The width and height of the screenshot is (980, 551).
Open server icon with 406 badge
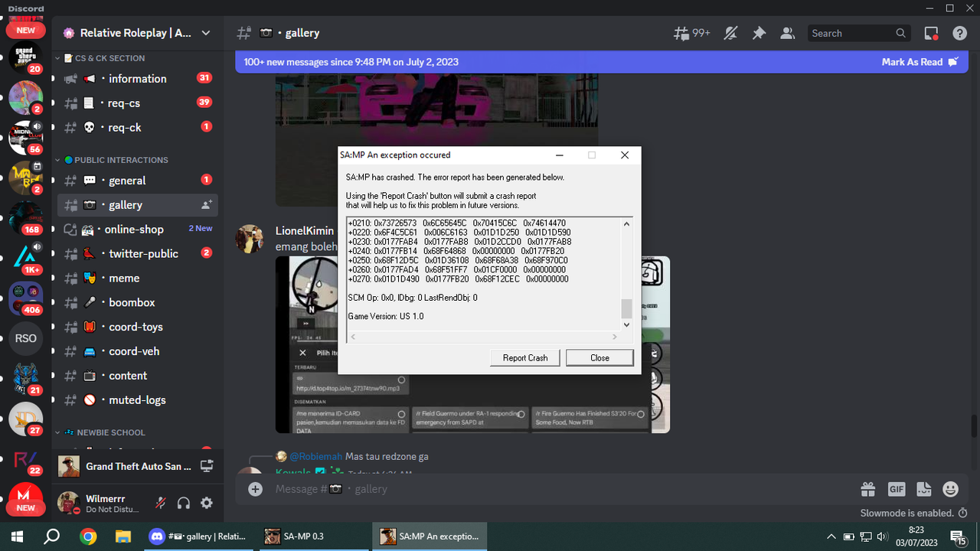tap(25, 298)
